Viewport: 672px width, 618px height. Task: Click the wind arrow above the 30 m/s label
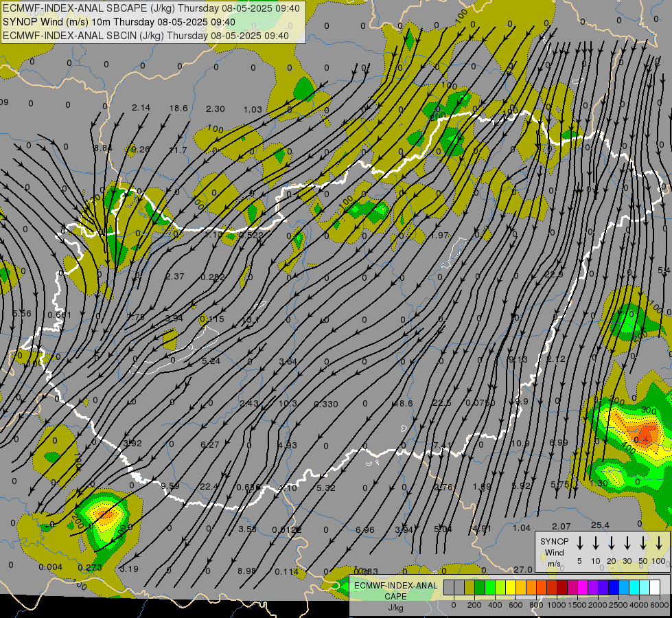click(x=627, y=543)
